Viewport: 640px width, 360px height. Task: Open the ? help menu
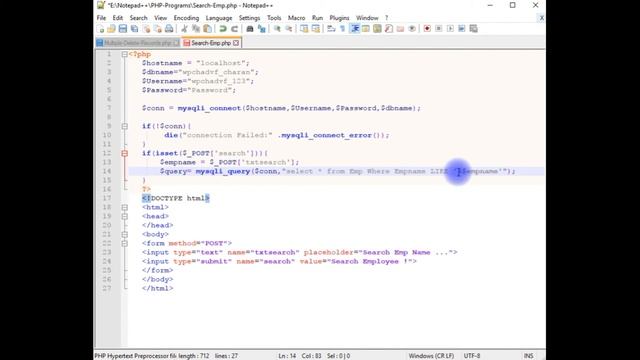387,18
